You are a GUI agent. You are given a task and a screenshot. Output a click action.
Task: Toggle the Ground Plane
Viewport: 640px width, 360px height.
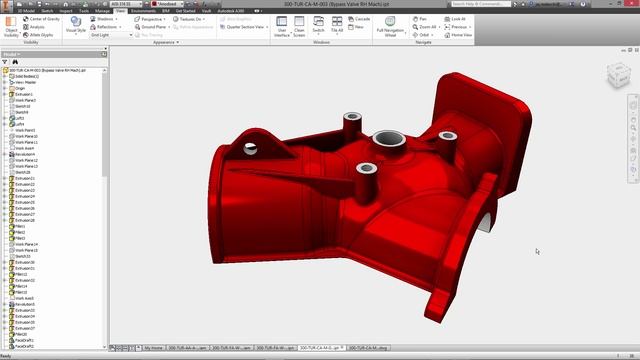tap(150, 27)
